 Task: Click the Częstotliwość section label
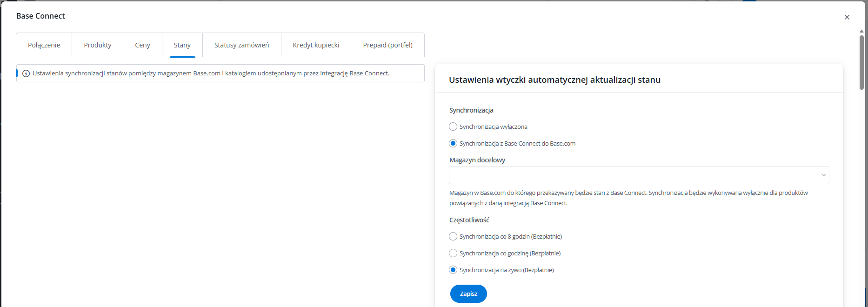[x=469, y=220]
